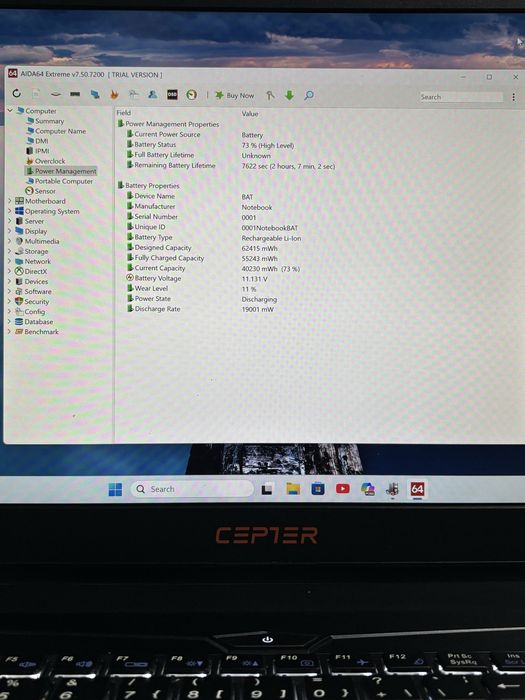Select Computer Name in the tree
The image size is (525, 700).
(56, 131)
